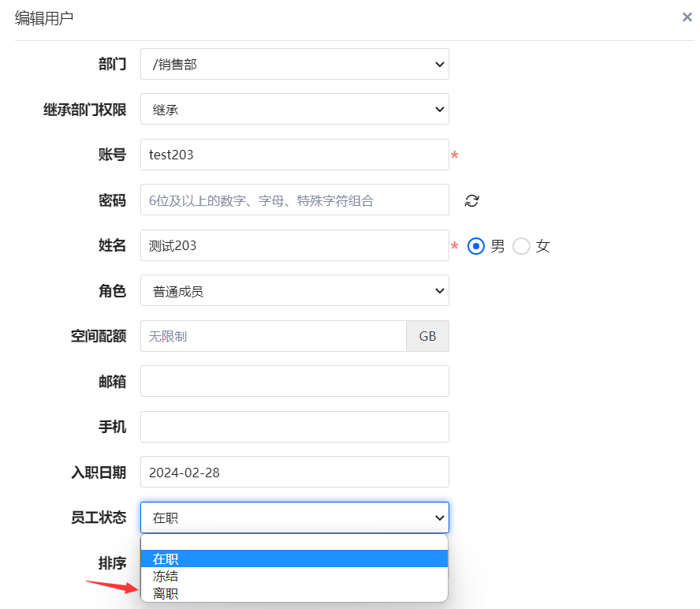Click the 账号 field containing test203
The width and height of the screenshot is (700, 609).
(x=294, y=155)
